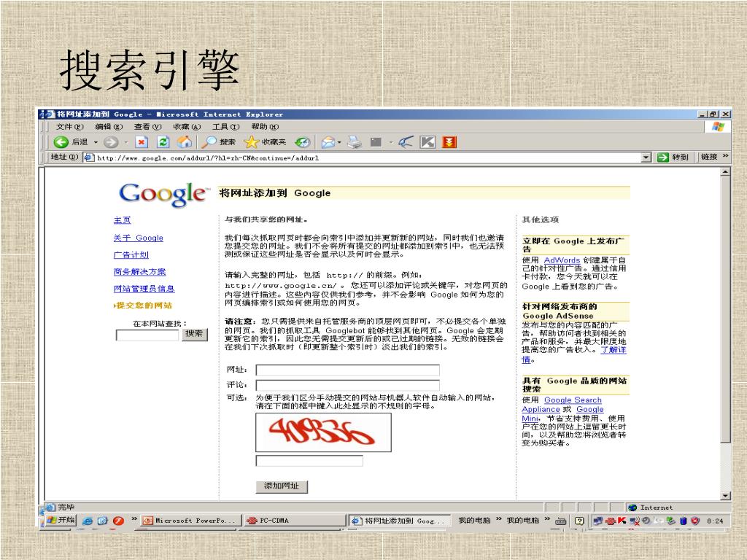Viewport: 747px width, 560px height.
Task: Expand the dropdown beside the grey edit icon
Action: (391, 142)
